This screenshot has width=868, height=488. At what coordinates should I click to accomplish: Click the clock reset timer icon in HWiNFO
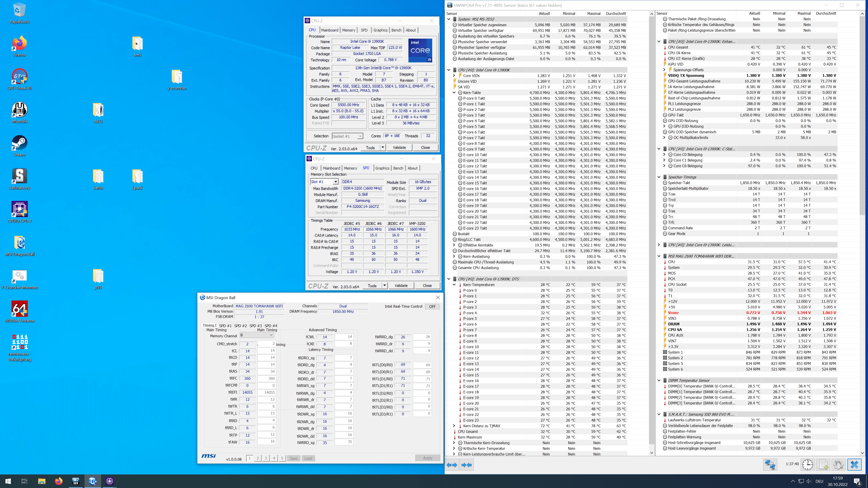[x=808, y=465]
